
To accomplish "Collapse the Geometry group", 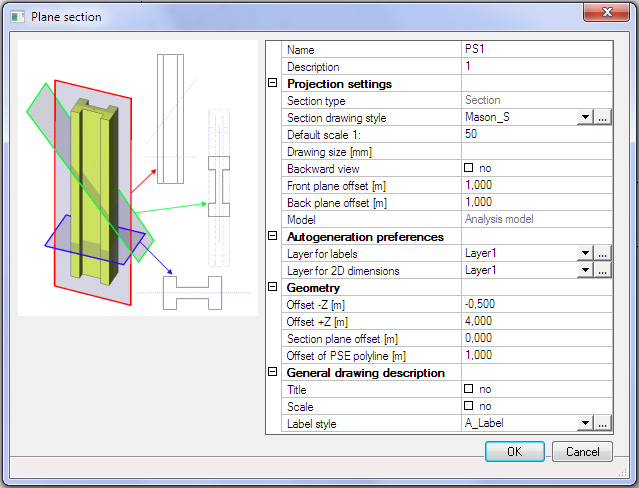I will click(273, 288).
